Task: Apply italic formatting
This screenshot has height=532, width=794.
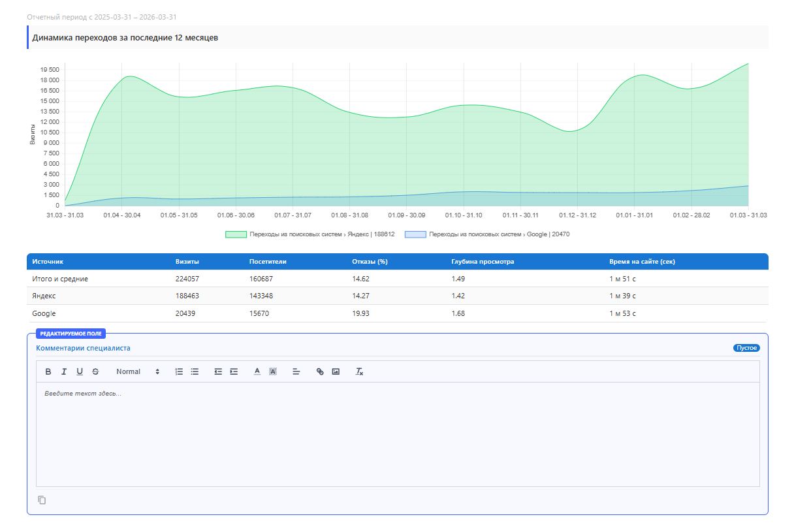Action: coord(64,371)
